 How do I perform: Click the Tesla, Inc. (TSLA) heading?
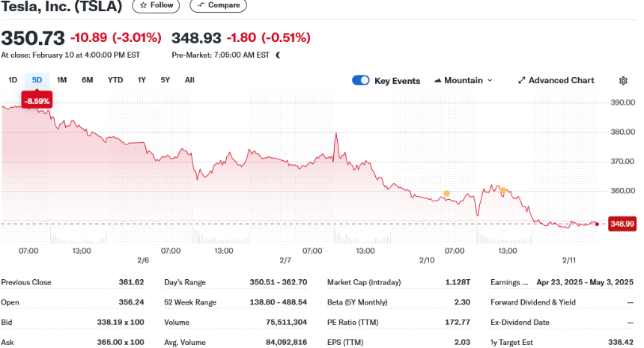click(61, 6)
